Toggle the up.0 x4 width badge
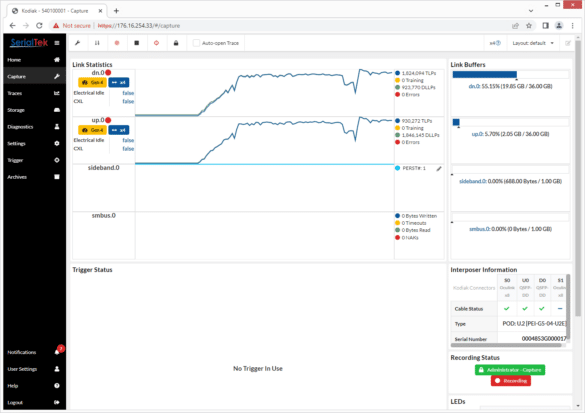Viewport: 585px width, 413px height. pos(119,130)
